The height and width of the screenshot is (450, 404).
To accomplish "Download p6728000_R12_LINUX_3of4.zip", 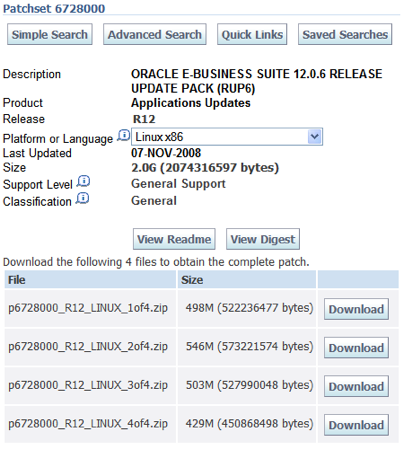I will click(356, 386).
